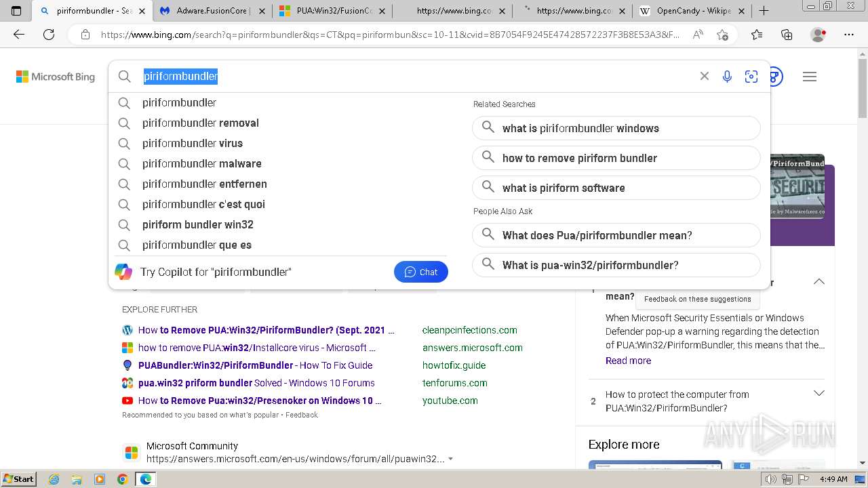The width and height of the screenshot is (868, 488).
Task: Click inside the Bing search input field
Action: (417, 77)
